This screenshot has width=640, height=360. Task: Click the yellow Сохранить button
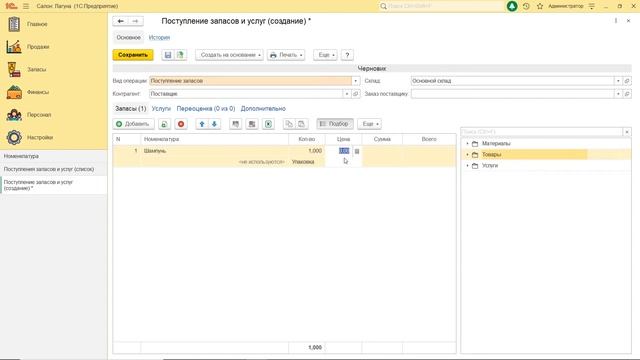[x=133, y=55]
